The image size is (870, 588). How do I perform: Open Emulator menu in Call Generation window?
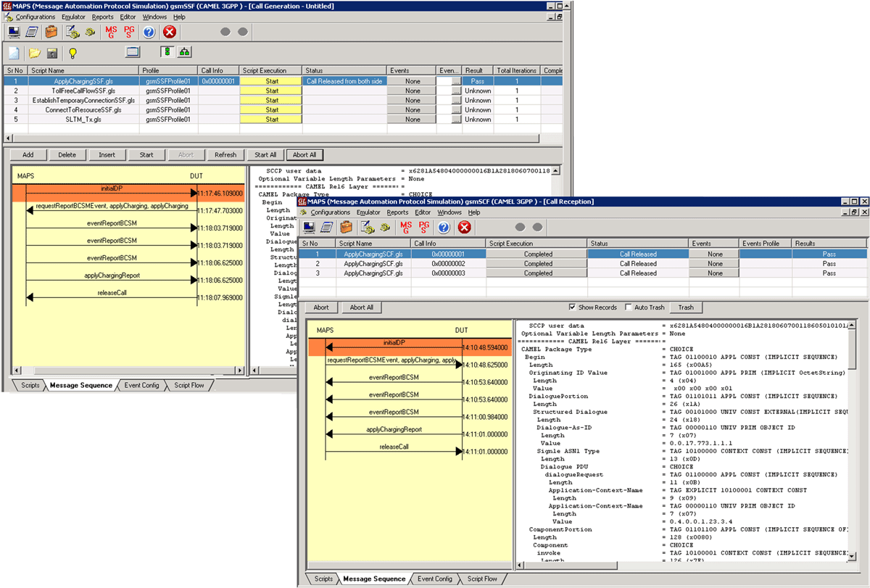[x=75, y=17]
